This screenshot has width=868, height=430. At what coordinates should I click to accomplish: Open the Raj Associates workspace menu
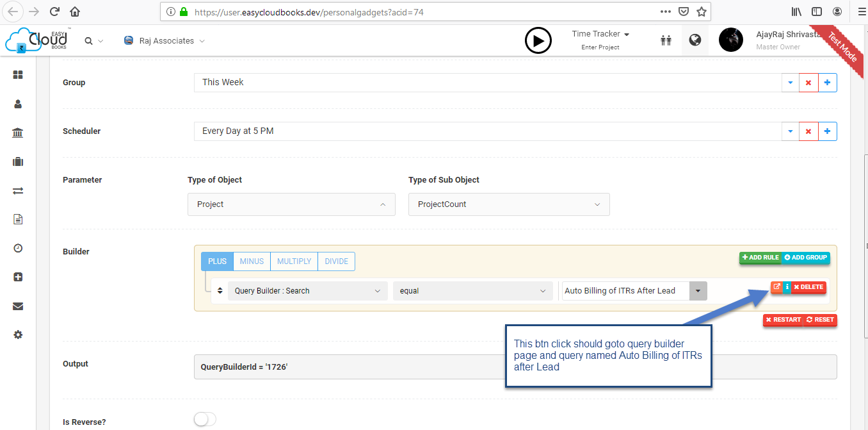(x=164, y=40)
